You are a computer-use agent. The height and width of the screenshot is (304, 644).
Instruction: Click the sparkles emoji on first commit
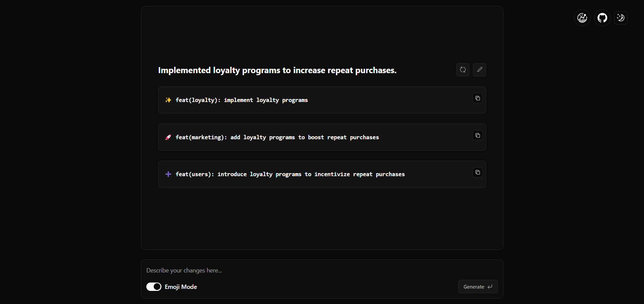(x=168, y=100)
